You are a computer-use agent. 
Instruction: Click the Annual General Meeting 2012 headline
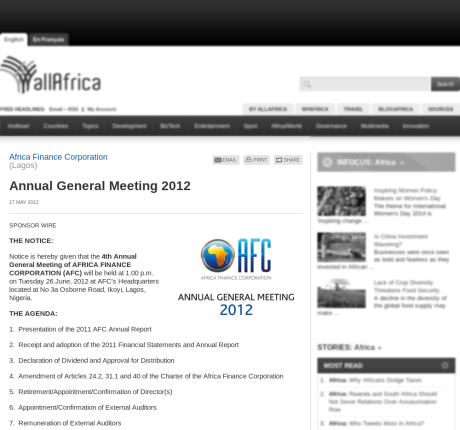pyautogui.click(x=100, y=186)
